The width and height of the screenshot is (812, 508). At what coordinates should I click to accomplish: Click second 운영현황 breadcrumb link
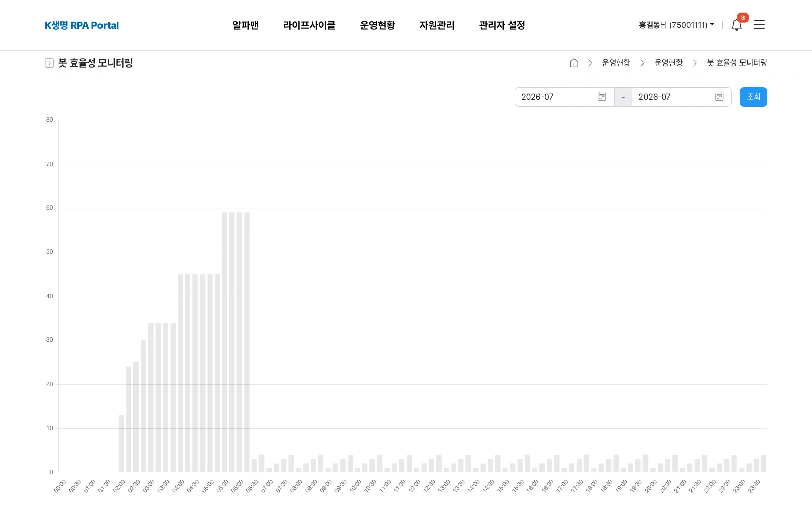click(668, 63)
